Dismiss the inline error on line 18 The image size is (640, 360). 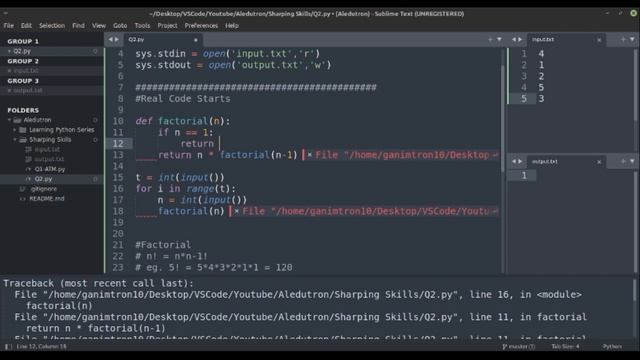tap(236, 211)
